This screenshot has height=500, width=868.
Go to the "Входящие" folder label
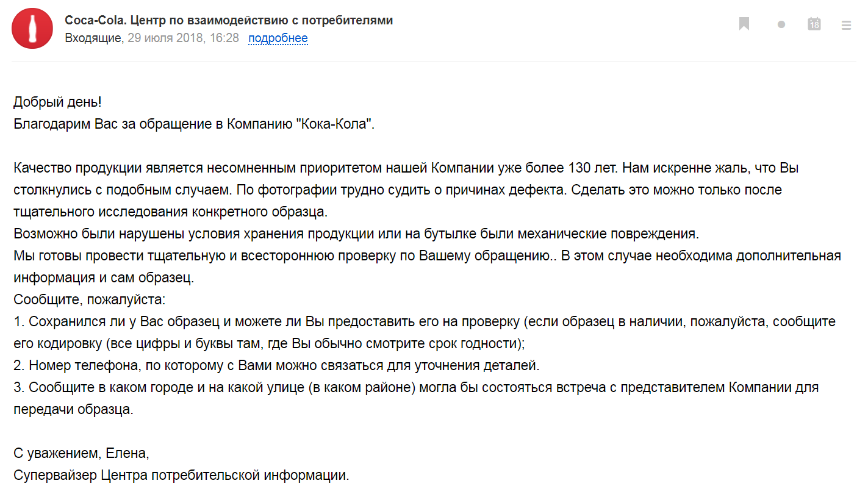pyautogui.click(x=93, y=38)
